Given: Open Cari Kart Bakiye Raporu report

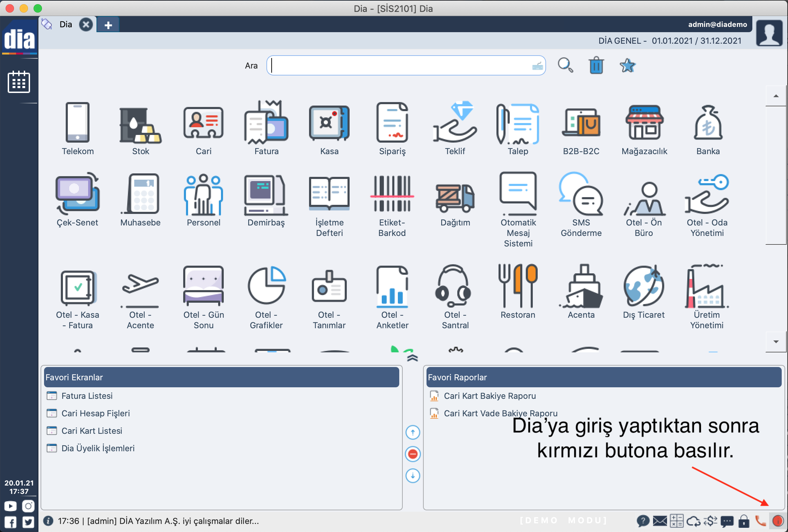Looking at the screenshot, I should (489, 396).
